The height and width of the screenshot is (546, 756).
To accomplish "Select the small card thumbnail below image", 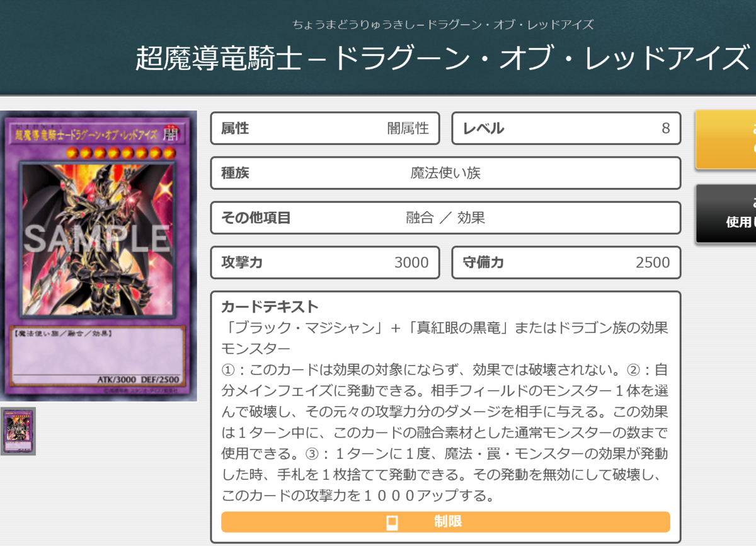I will pos(18,431).
